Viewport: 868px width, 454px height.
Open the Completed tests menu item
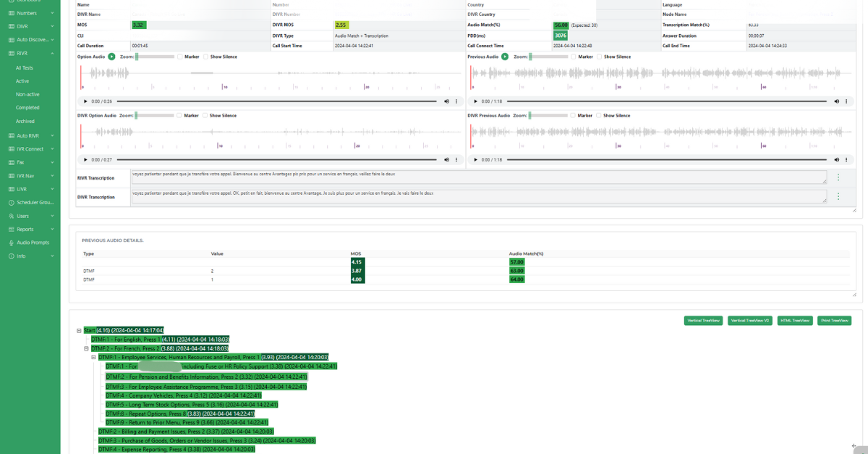pyautogui.click(x=27, y=108)
